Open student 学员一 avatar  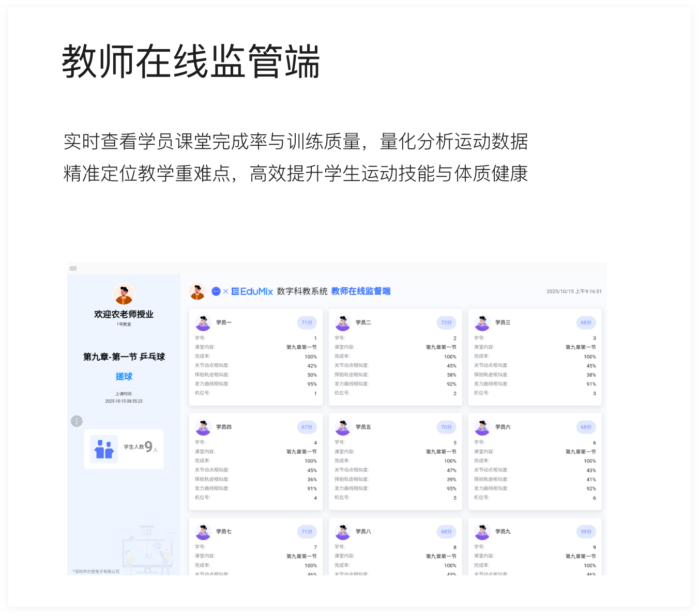click(203, 322)
